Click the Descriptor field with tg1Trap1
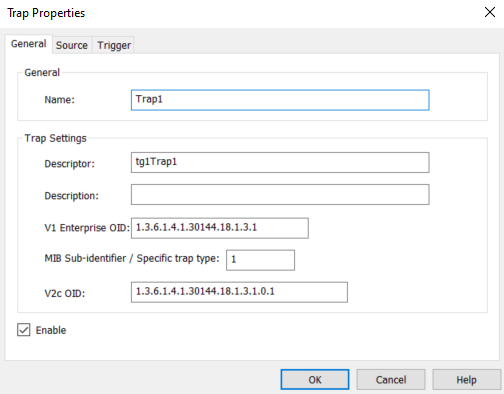504x394 pixels. [280, 162]
